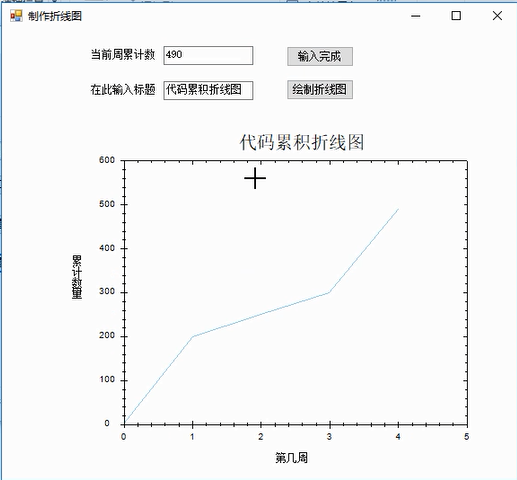Screen dimensions: 517x480
Task: Maximize the 制作折线图 window
Action: coord(456,16)
